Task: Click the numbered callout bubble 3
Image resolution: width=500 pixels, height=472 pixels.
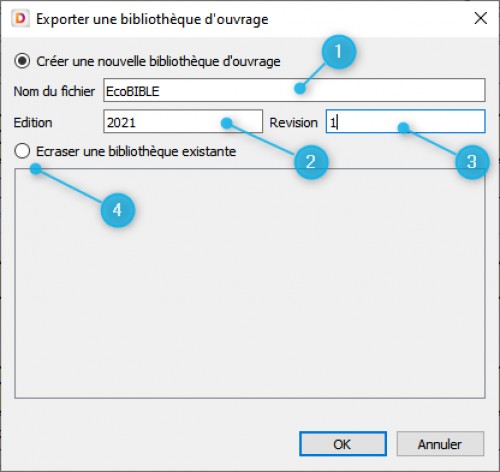Action: pos(472,162)
